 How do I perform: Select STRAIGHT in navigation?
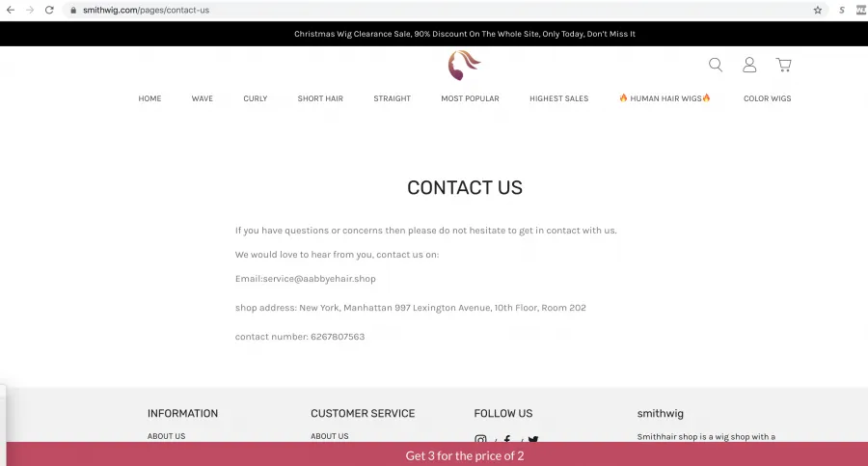click(392, 98)
